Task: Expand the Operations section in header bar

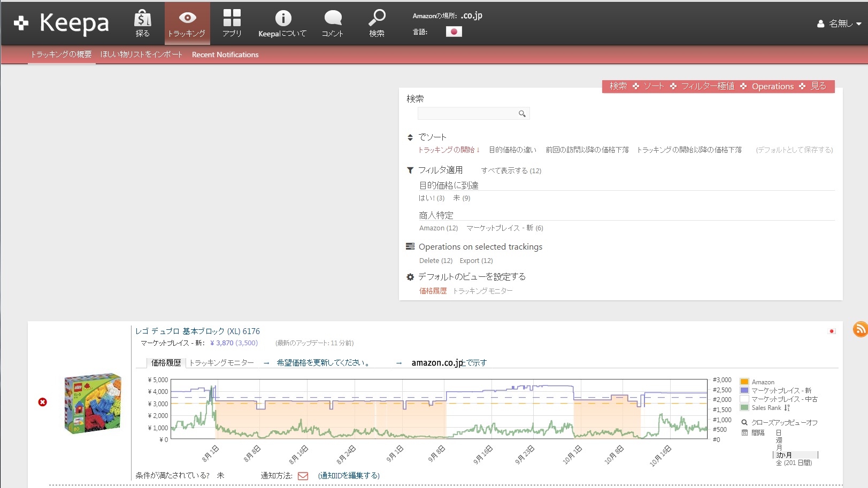Action: pos(772,86)
